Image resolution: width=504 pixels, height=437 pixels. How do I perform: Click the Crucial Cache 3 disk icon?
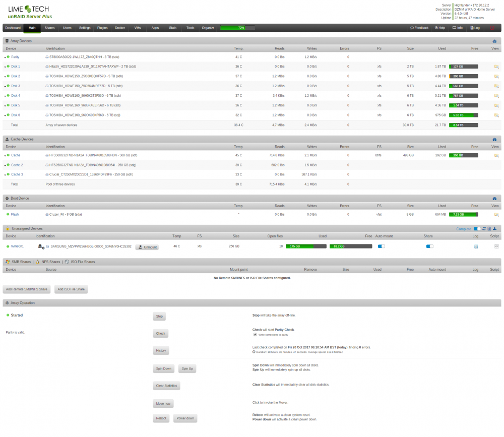[x=47, y=174]
